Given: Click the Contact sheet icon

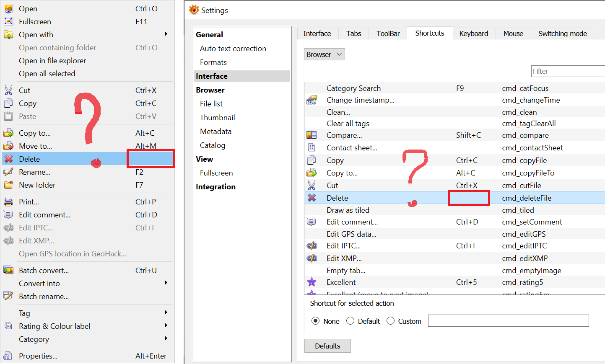Looking at the screenshot, I should [x=312, y=147].
